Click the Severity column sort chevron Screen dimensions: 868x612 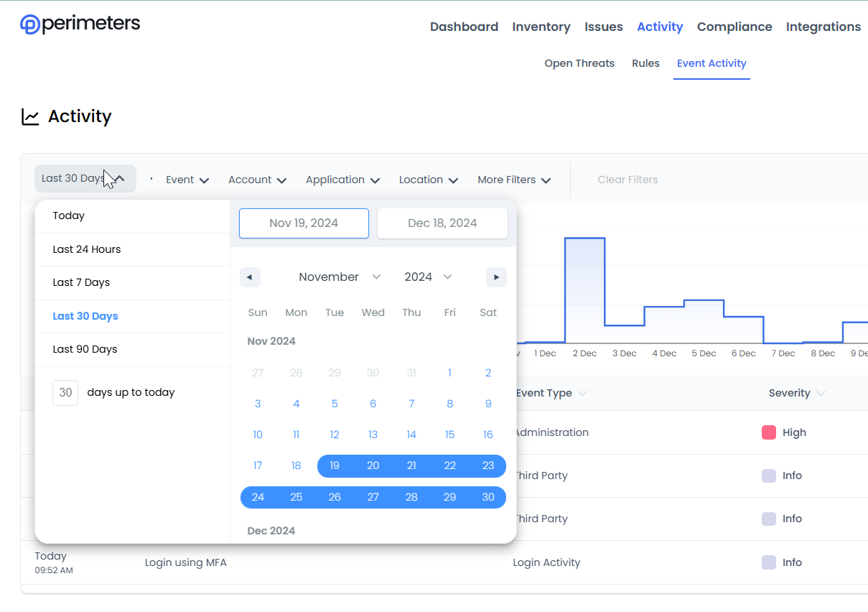coord(821,394)
